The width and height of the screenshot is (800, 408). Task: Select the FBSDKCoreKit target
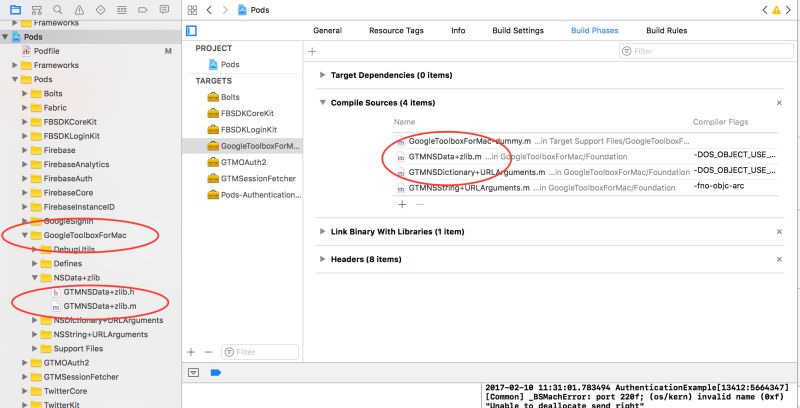point(242,113)
